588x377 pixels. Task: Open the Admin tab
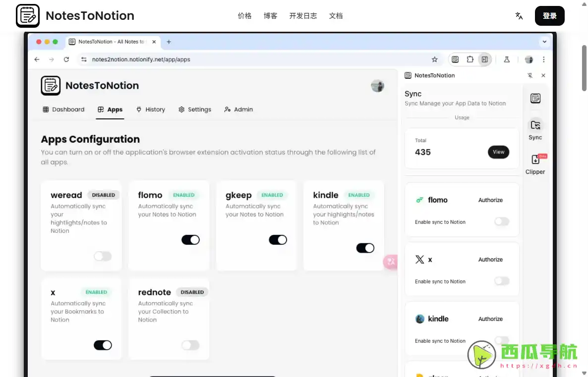point(238,109)
